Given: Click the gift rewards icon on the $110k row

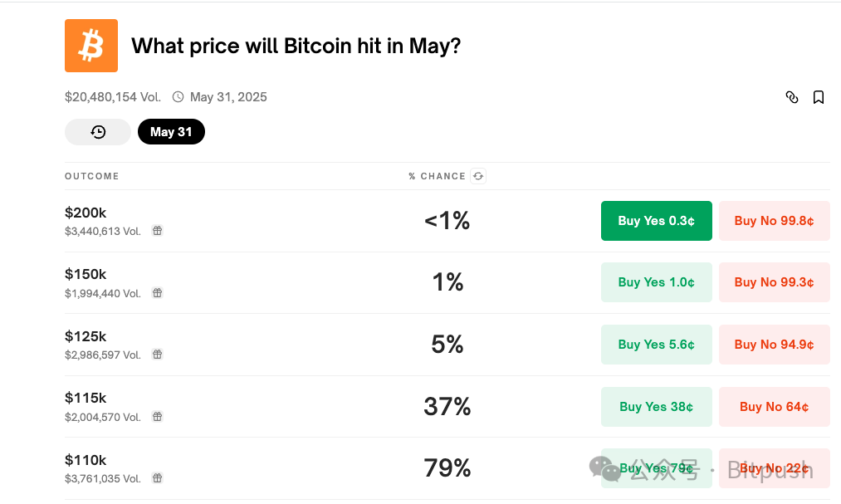Looking at the screenshot, I should tap(157, 478).
